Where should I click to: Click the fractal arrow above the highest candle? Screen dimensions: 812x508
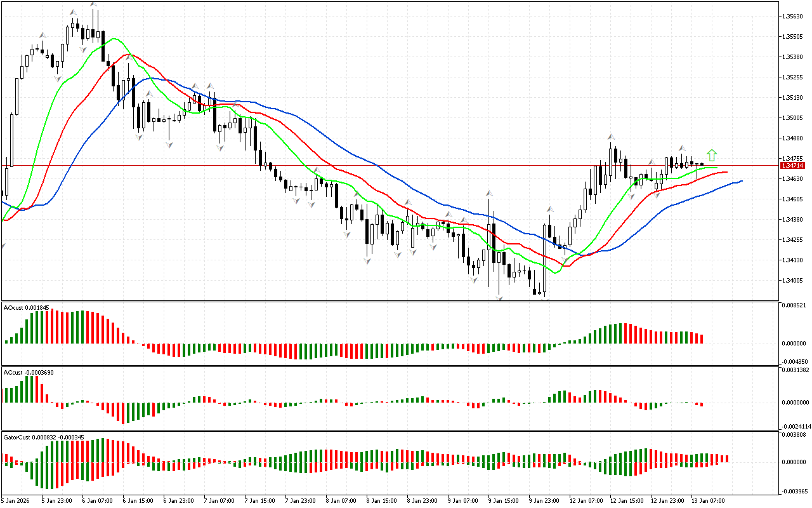tap(94, 4)
